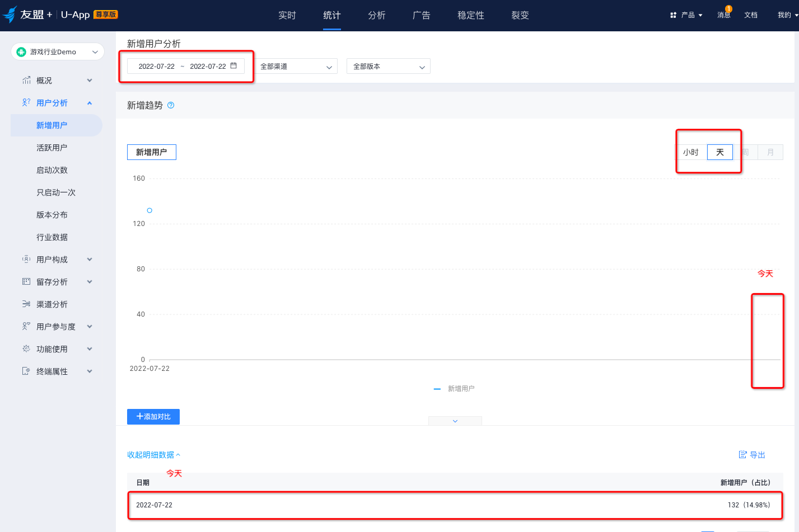Click the 功能使用 gear icon

click(26, 349)
